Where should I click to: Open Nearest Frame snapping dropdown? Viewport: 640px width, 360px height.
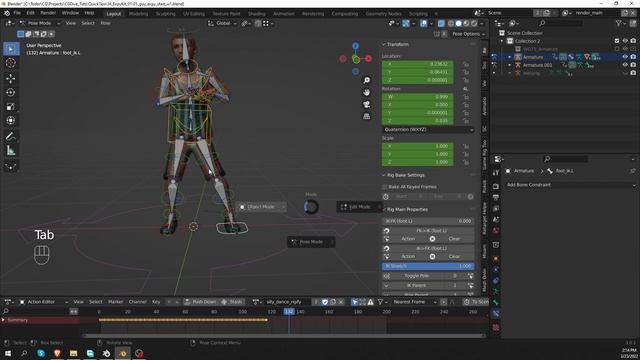click(x=415, y=302)
